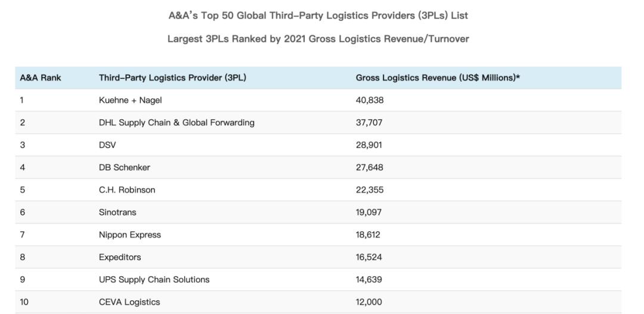Viewport: 644px width, 314px height.
Task: Select the Nippon Express entry
Action: 129,235
